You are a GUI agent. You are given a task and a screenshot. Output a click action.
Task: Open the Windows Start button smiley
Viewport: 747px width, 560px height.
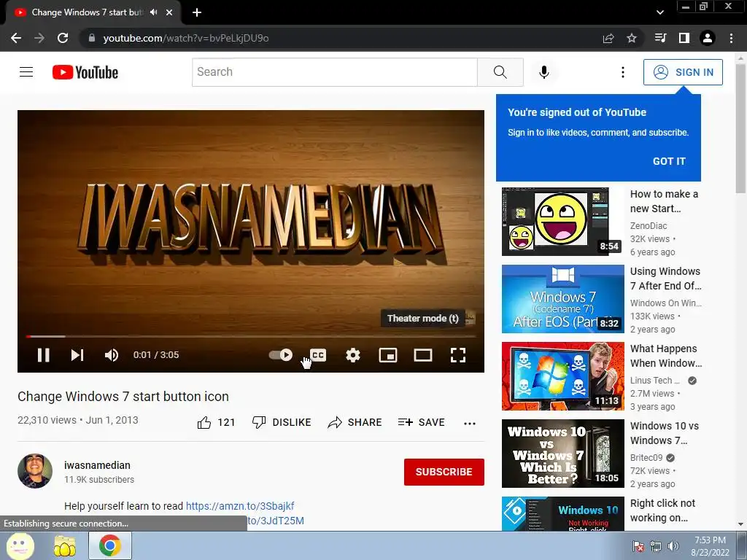tap(20, 545)
